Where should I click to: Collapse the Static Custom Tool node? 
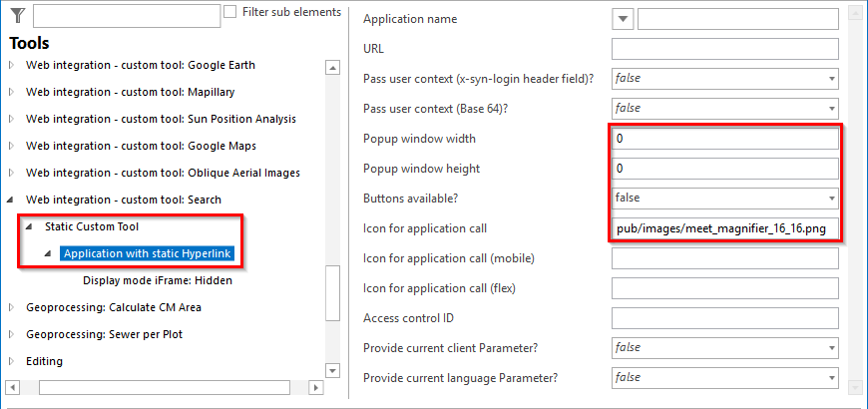pos(29,226)
